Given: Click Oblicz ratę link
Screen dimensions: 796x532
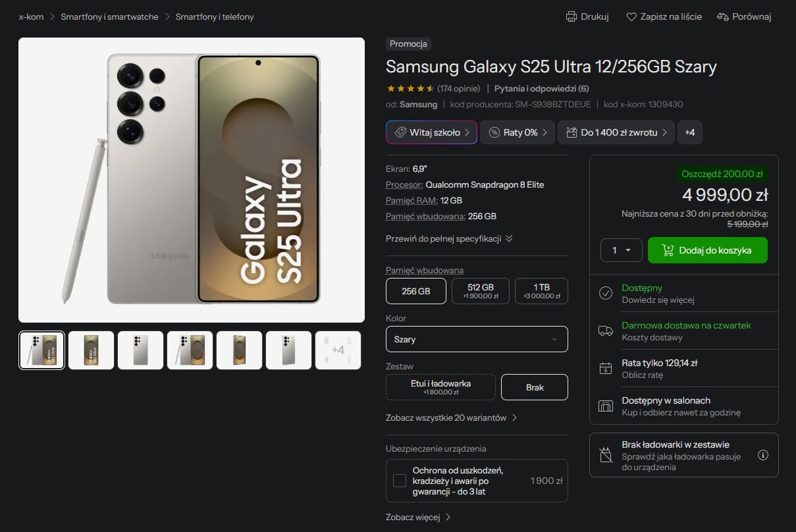Looking at the screenshot, I should [x=643, y=375].
